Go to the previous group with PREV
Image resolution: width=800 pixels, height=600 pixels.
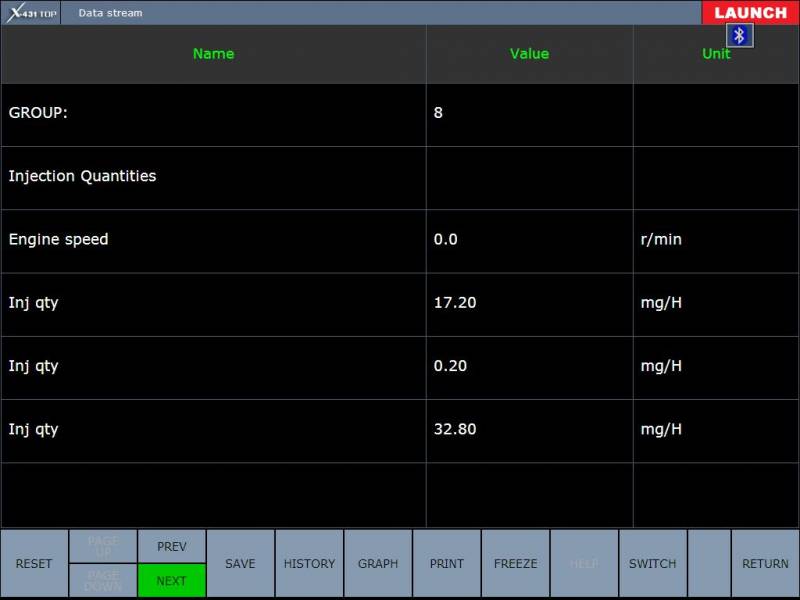pyautogui.click(x=172, y=546)
